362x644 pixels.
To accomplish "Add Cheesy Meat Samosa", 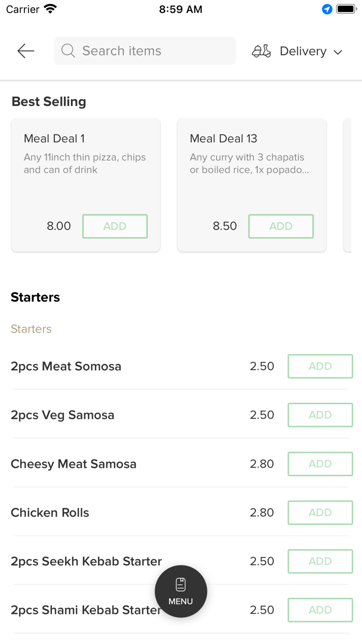I will coord(320,464).
